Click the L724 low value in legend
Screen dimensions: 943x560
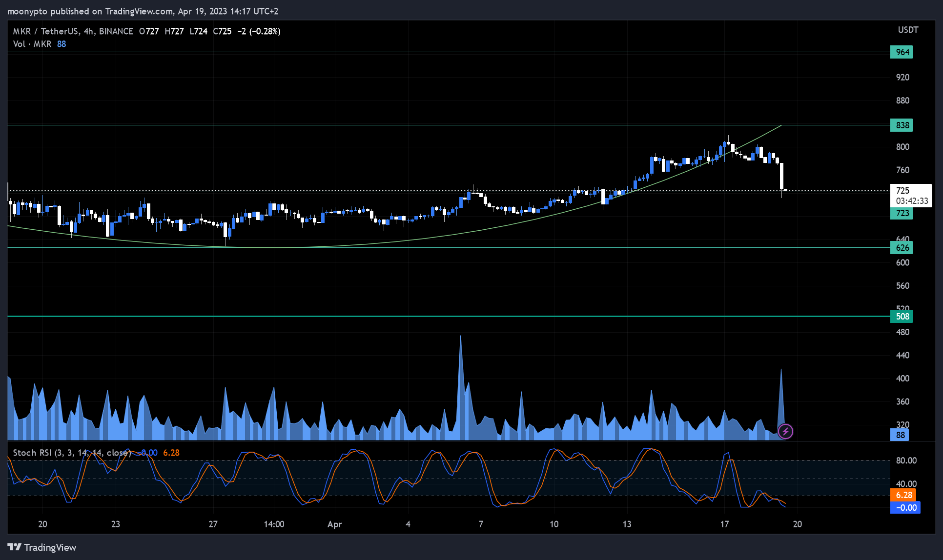(199, 31)
